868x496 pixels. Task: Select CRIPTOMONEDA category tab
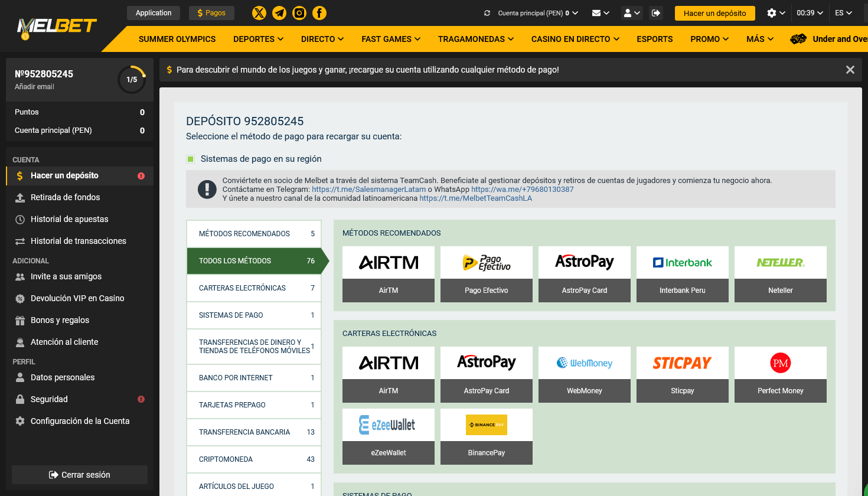[x=254, y=459]
